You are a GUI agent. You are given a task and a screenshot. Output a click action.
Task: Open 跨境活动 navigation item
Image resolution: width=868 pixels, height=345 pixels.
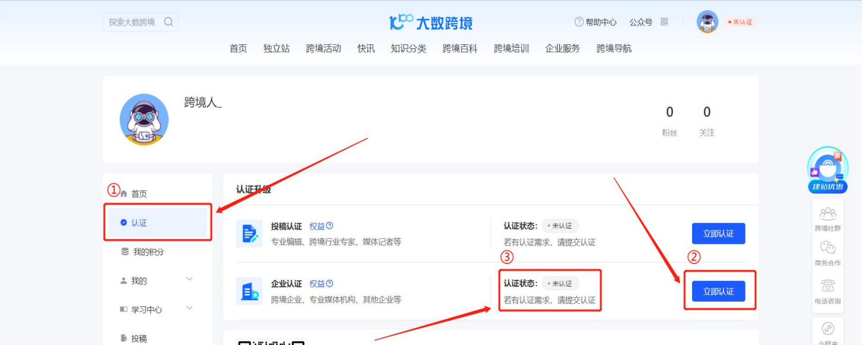pyautogui.click(x=324, y=48)
